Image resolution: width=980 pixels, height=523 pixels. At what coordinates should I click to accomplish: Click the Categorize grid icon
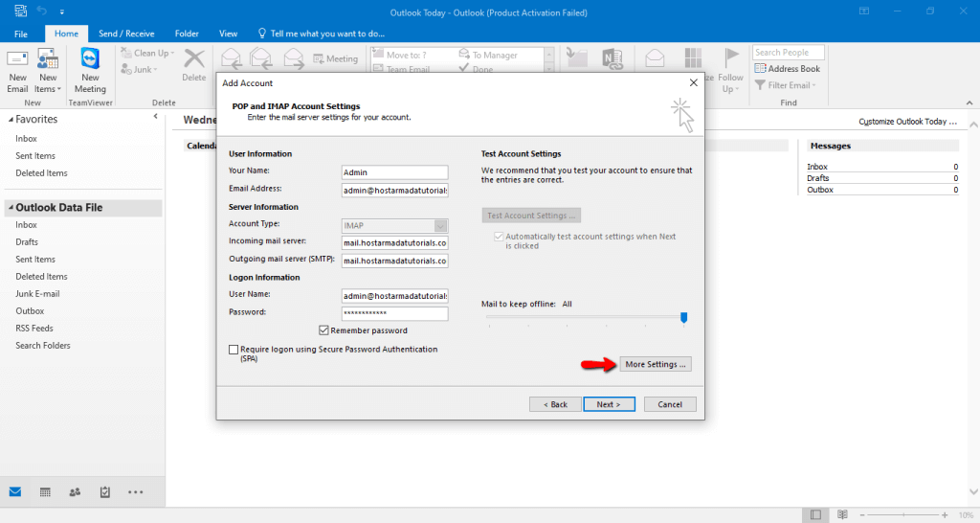(x=693, y=58)
